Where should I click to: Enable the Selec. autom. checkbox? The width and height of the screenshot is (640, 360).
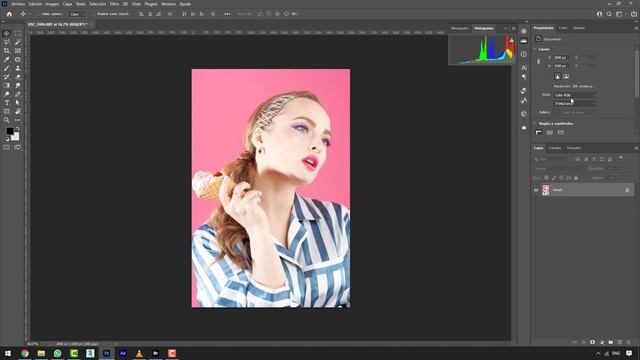tap(38, 14)
